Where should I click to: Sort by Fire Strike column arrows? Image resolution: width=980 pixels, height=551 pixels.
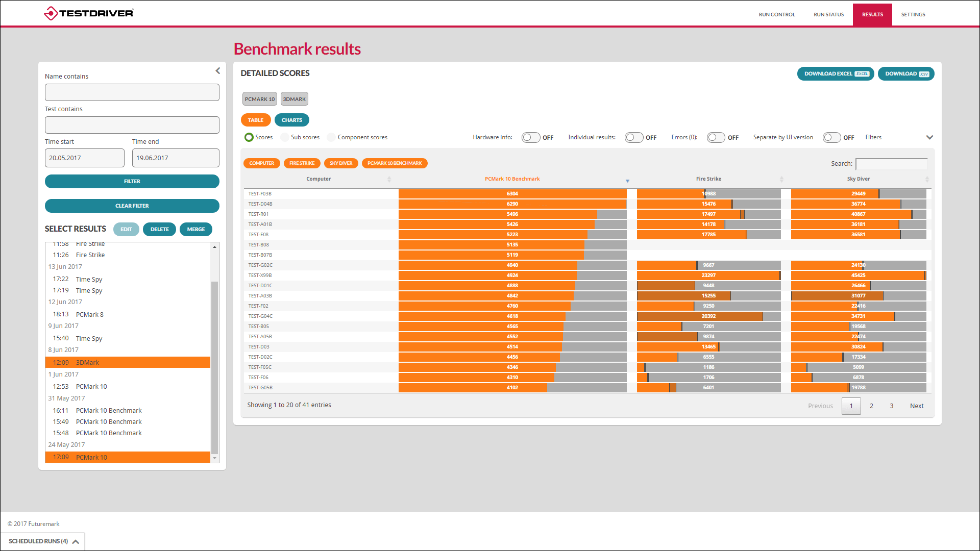(781, 179)
